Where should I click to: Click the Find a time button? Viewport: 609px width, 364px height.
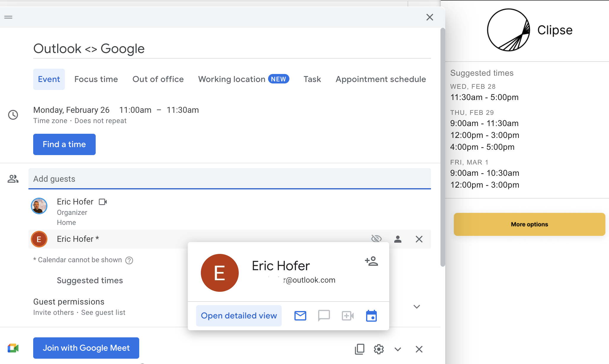coord(64,144)
